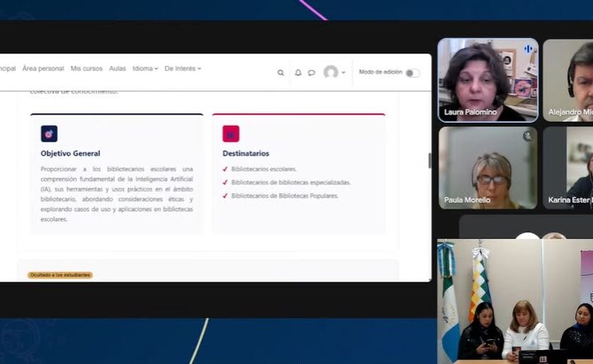Open the user menu arrow beside avatar
Screen dimensions: 593x364
point(343,72)
